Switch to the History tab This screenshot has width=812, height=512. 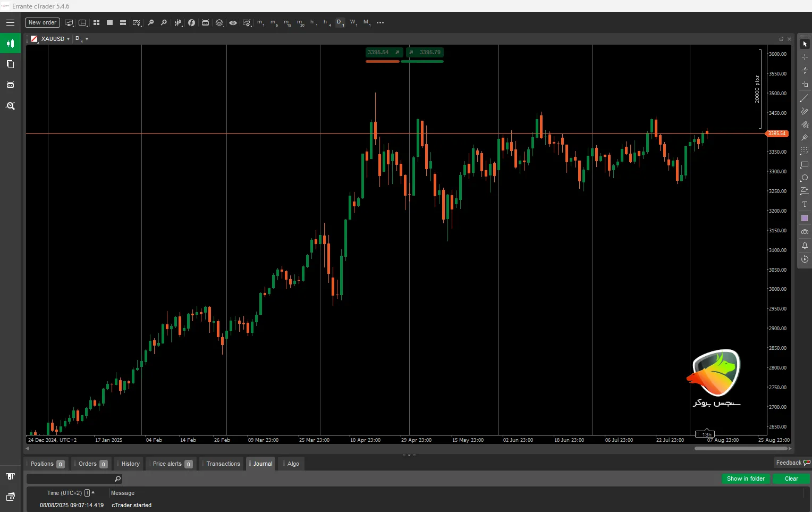(x=130, y=464)
